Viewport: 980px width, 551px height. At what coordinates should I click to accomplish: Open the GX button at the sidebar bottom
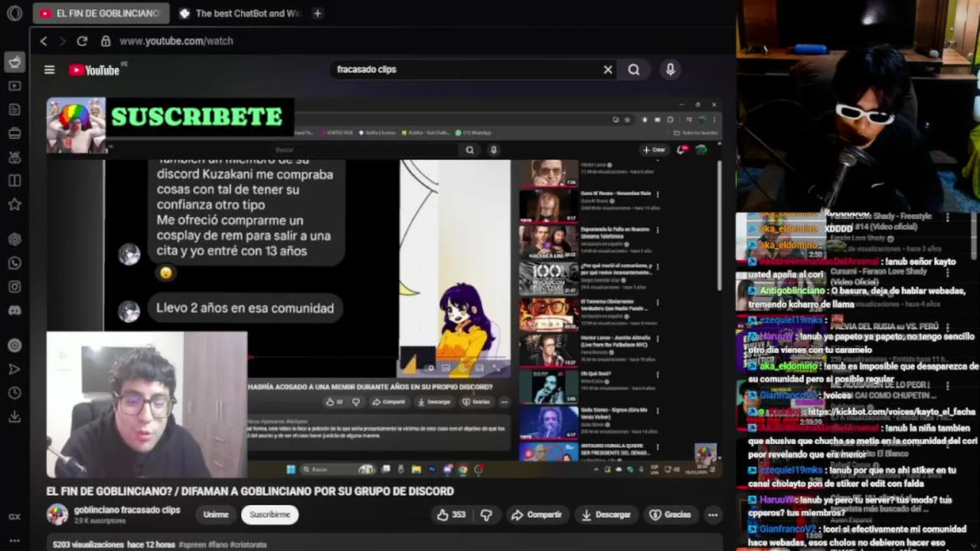pos(15,517)
